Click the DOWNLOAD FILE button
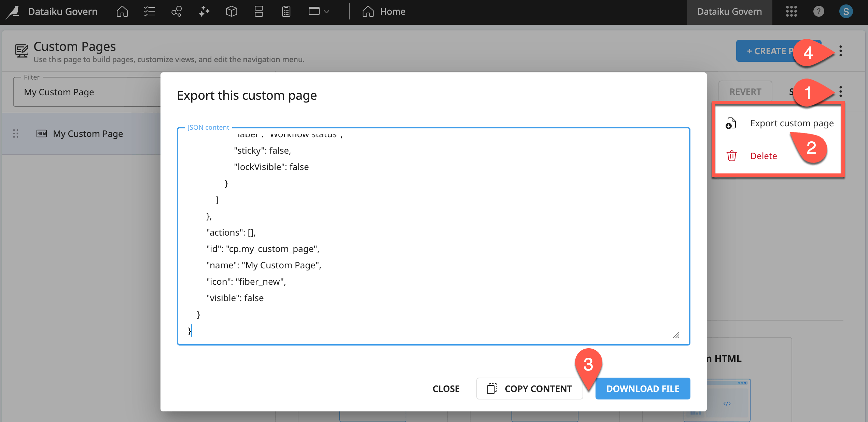This screenshot has width=868, height=422. (x=642, y=389)
